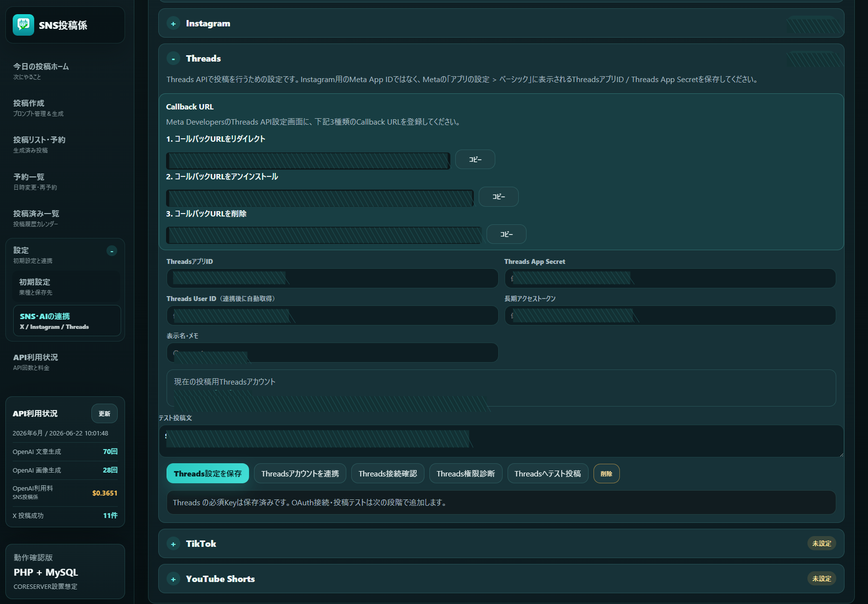Click the TikTok 未設定 badge
The width and height of the screenshot is (868, 604).
pos(822,543)
